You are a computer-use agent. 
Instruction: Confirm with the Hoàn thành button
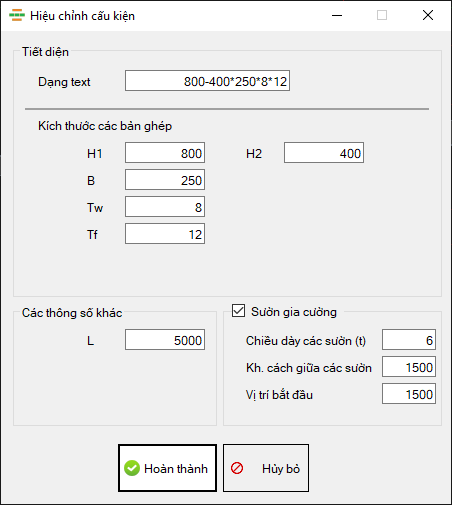click(x=167, y=468)
